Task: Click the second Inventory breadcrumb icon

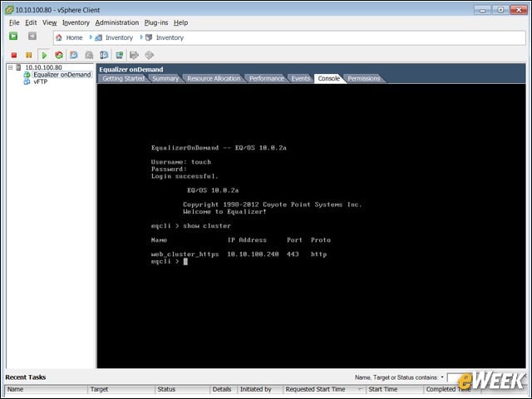Action: [x=149, y=37]
